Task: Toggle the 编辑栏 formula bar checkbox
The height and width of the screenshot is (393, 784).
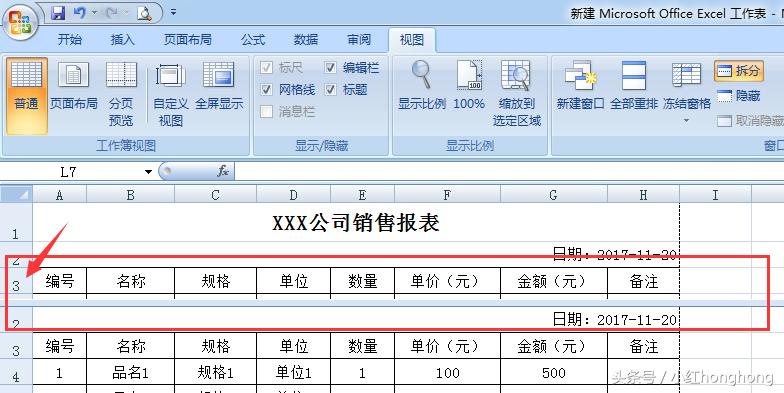Action: click(x=330, y=67)
